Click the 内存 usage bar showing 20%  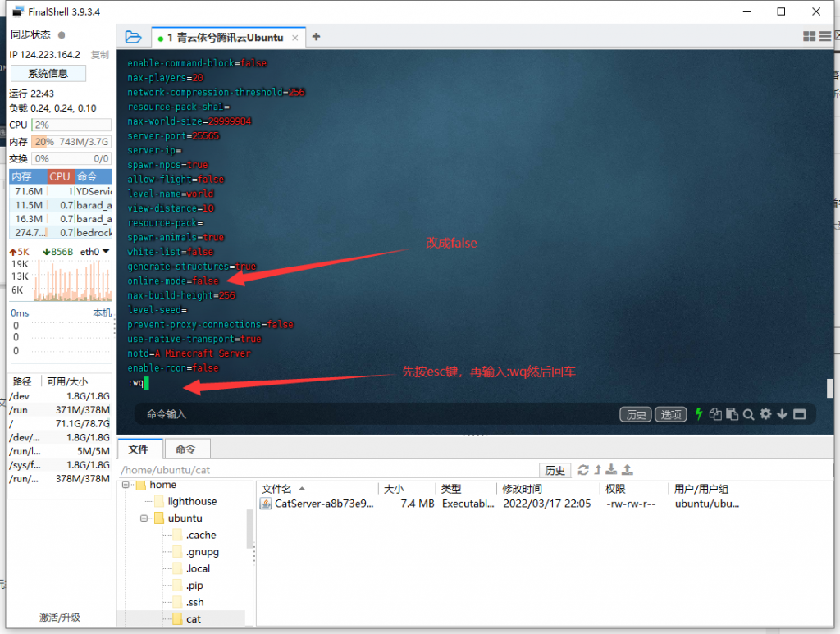(71, 142)
